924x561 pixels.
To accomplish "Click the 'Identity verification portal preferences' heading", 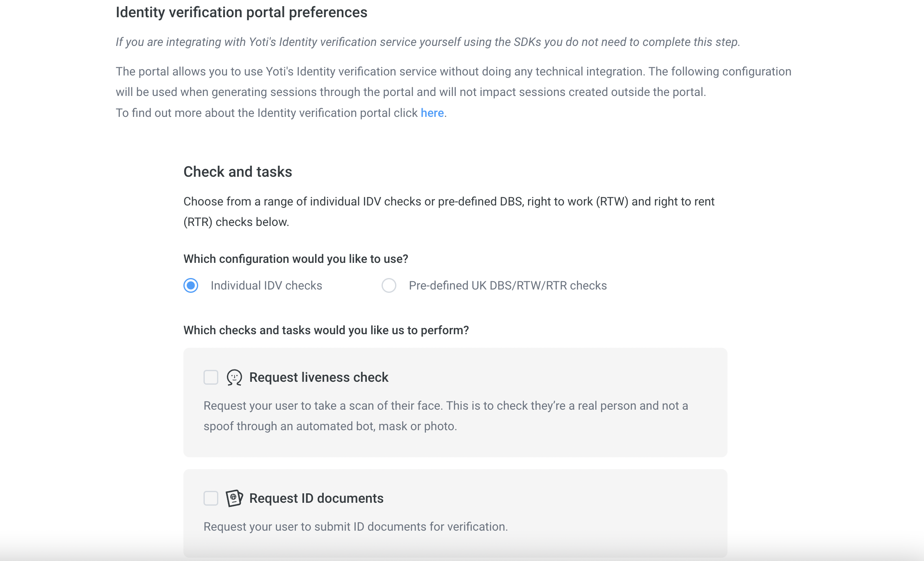I will coord(241,12).
